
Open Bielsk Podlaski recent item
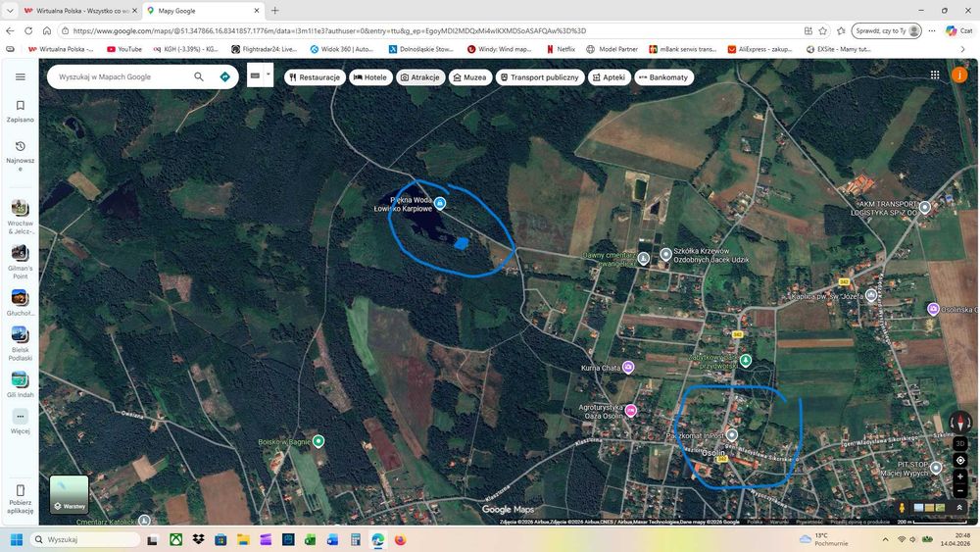(x=20, y=343)
